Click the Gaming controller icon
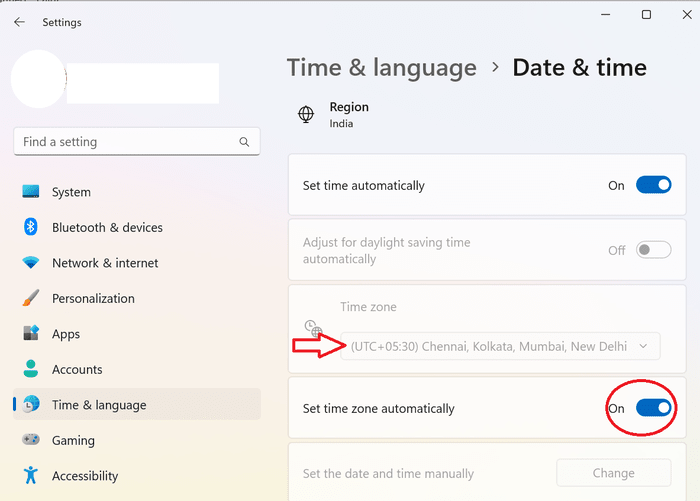Screen dimensions: 700x501 (x=31, y=439)
